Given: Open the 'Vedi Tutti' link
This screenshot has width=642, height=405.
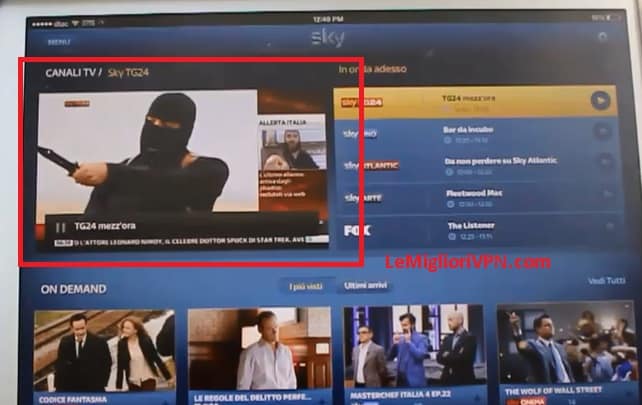Looking at the screenshot, I should coord(606,281).
